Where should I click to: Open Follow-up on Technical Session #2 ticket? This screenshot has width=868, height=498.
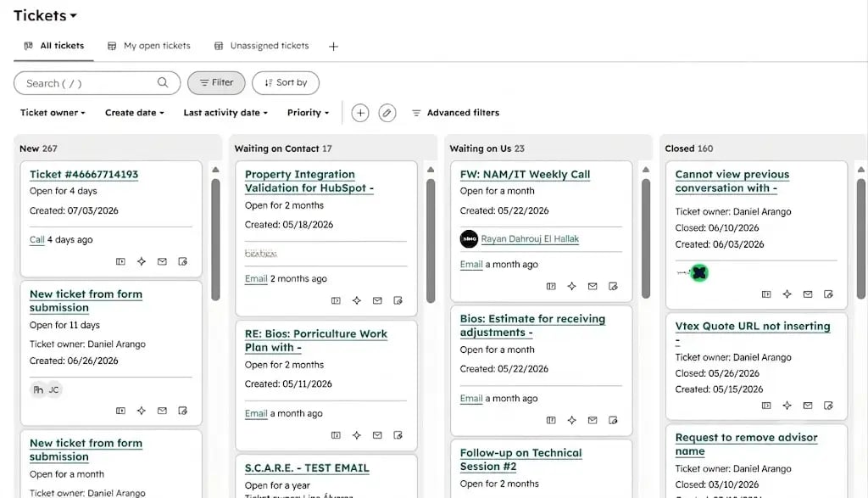(521, 460)
